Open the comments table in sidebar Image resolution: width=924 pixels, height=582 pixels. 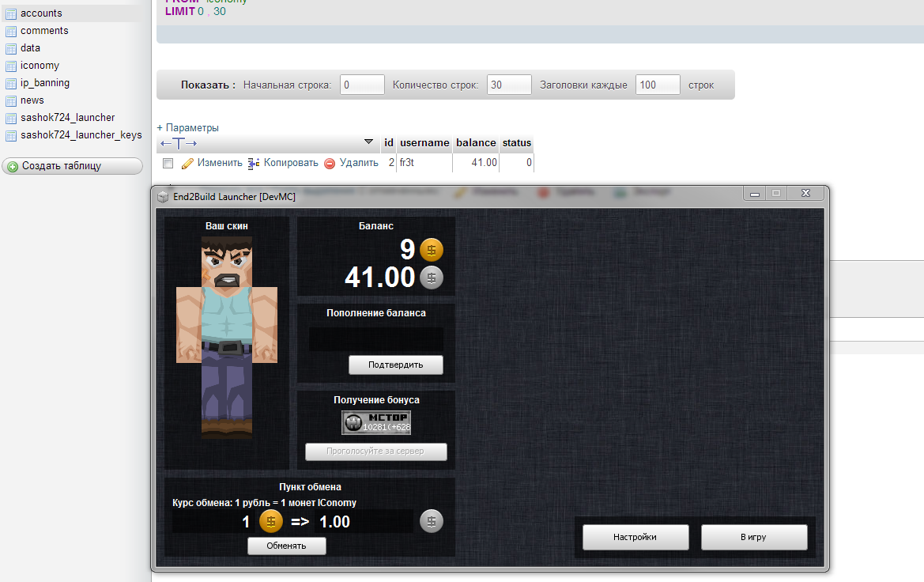click(44, 31)
